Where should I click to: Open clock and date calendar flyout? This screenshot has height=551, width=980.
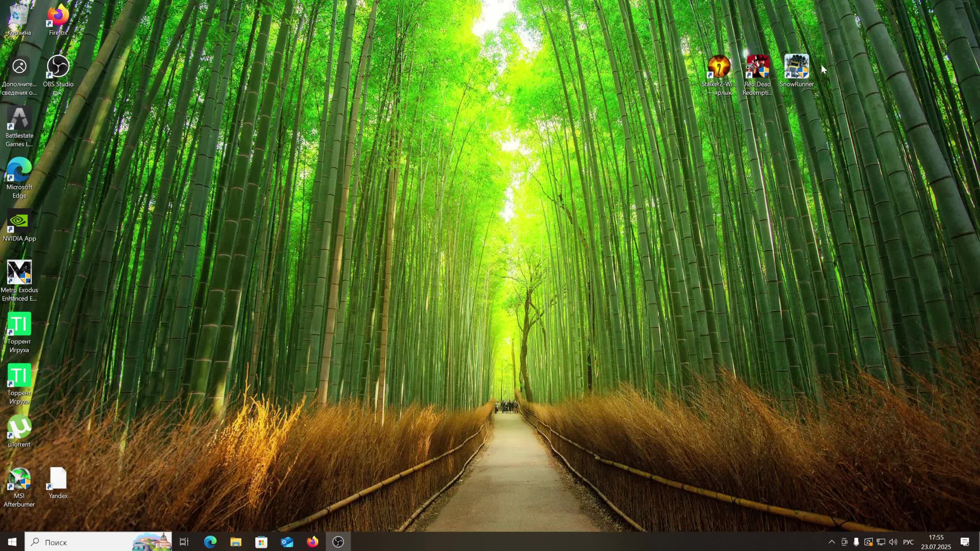click(936, 542)
